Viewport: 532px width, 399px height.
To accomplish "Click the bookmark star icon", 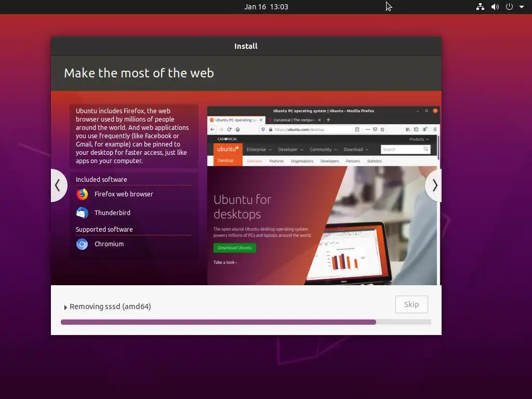I will tap(382, 129).
